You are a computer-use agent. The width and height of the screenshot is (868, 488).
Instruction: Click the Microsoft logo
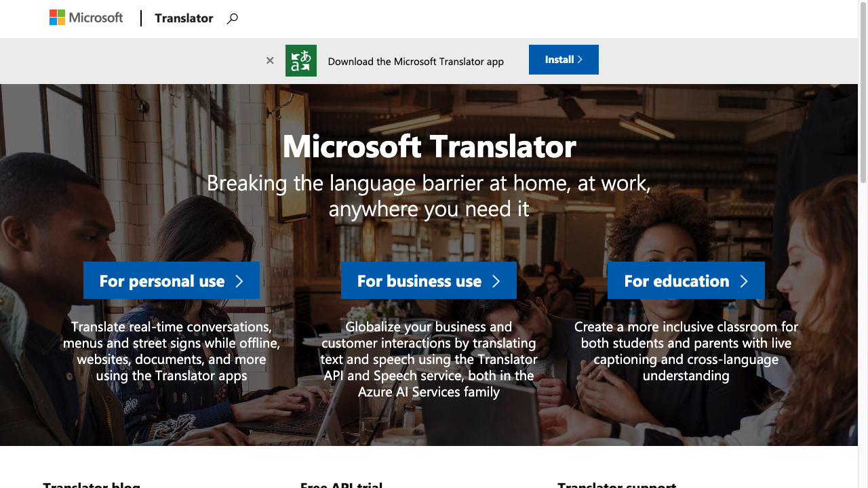[x=86, y=18]
